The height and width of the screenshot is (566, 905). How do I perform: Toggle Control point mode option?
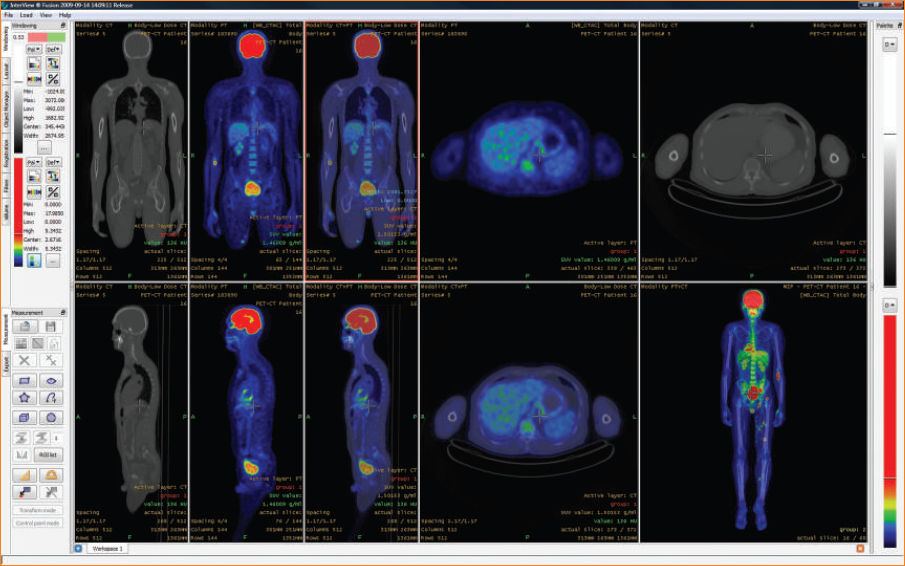(x=38, y=523)
